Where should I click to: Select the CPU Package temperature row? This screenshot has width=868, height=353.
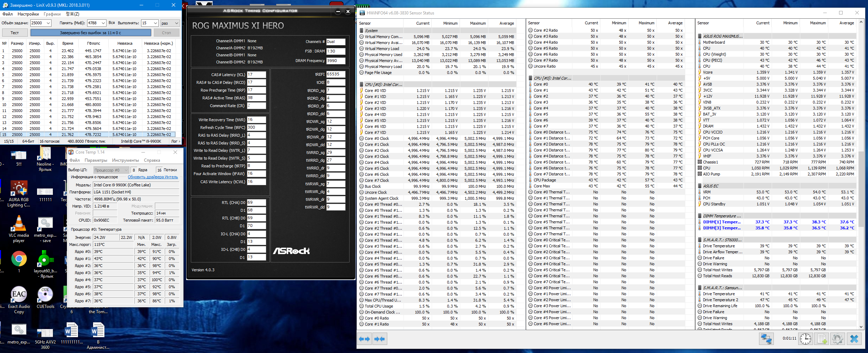tap(606, 180)
